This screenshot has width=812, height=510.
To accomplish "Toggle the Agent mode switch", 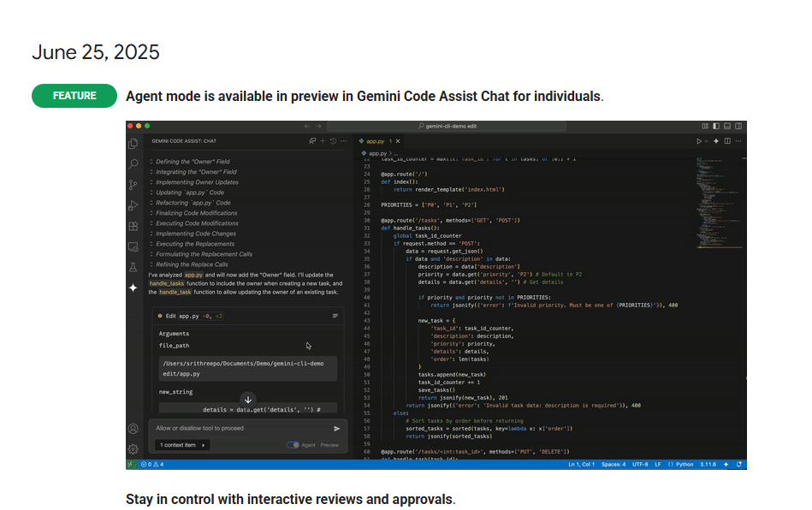I will pyautogui.click(x=293, y=445).
